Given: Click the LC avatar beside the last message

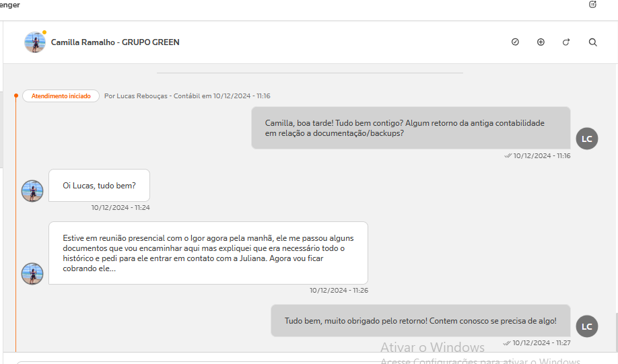Looking at the screenshot, I should coord(586,326).
